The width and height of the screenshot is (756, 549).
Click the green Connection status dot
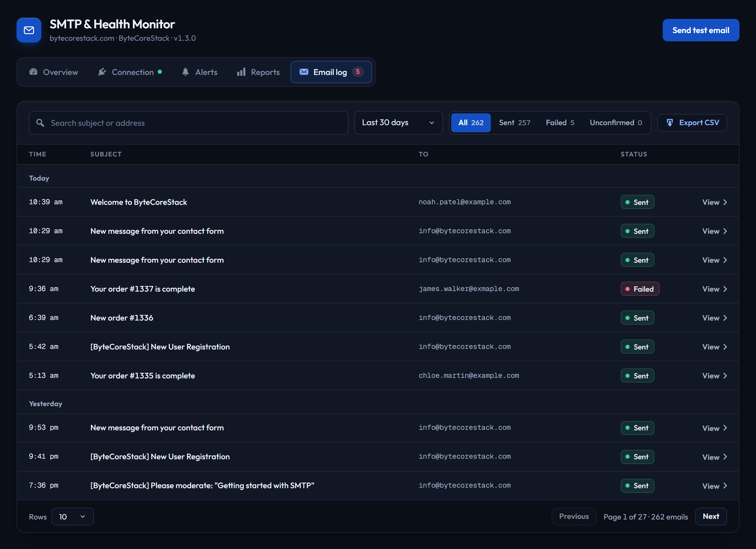[x=160, y=72]
